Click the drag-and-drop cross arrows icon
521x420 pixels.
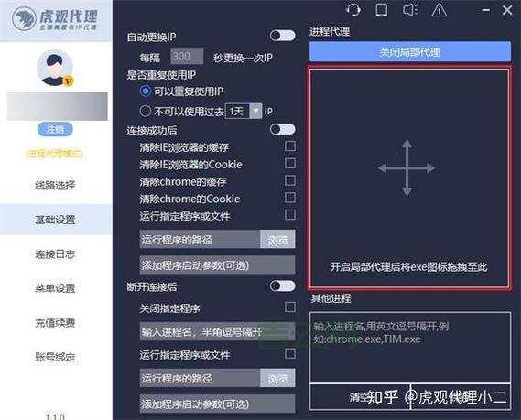coord(407,168)
